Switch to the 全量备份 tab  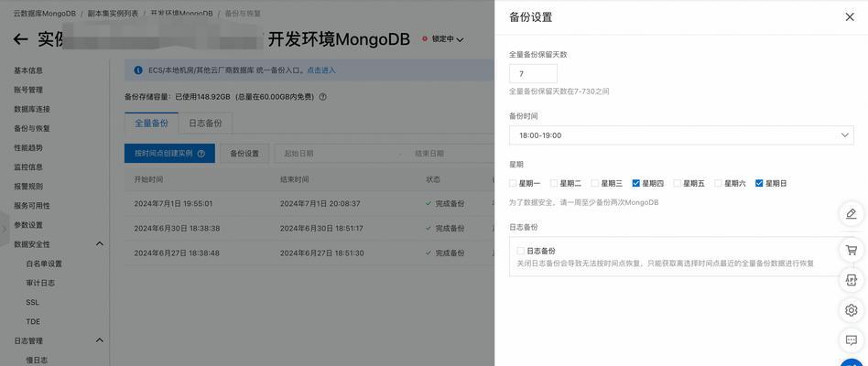(x=152, y=124)
